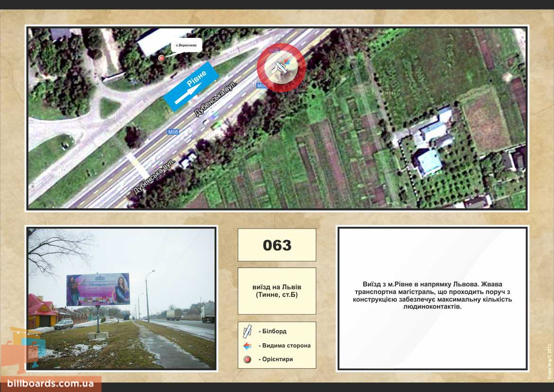The height and width of the screenshot is (392, 554).
Task: Click the lower Дубенська вул. street label
Action: pos(154,177)
